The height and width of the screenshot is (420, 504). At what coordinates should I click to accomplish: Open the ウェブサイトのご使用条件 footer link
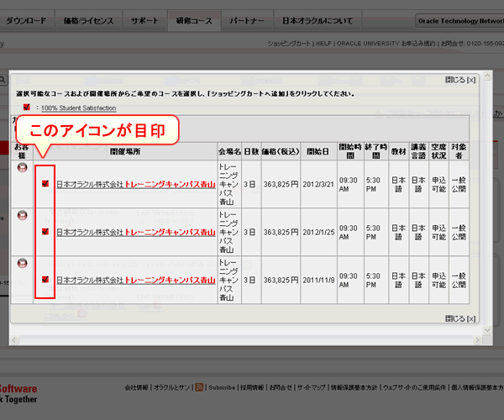[x=414, y=388]
